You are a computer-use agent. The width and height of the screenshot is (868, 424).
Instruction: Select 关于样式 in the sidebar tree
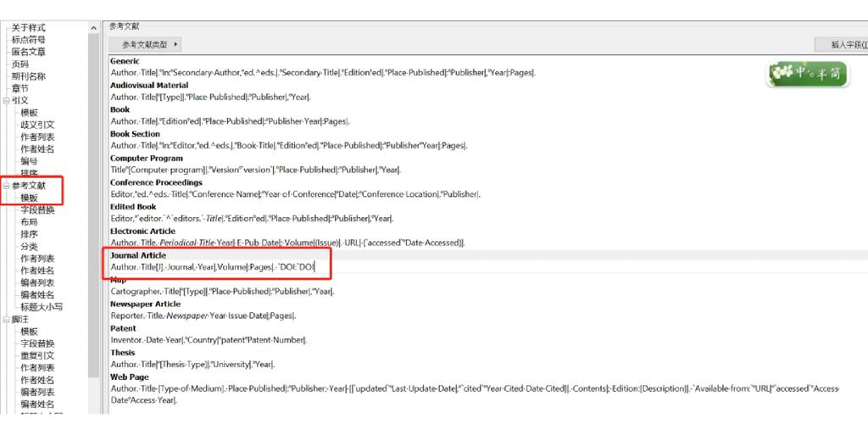[x=28, y=28]
